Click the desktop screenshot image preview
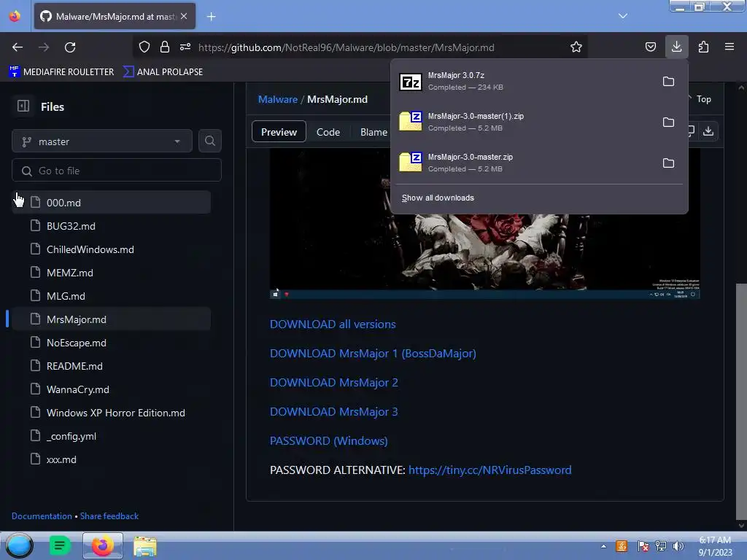The image size is (747, 560). click(485, 257)
